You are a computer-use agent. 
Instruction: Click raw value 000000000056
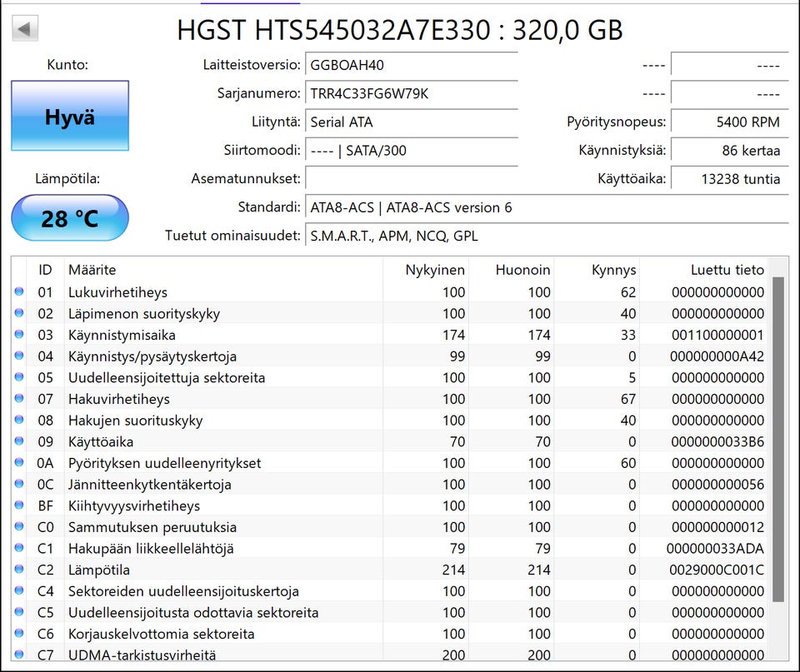click(x=717, y=485)
